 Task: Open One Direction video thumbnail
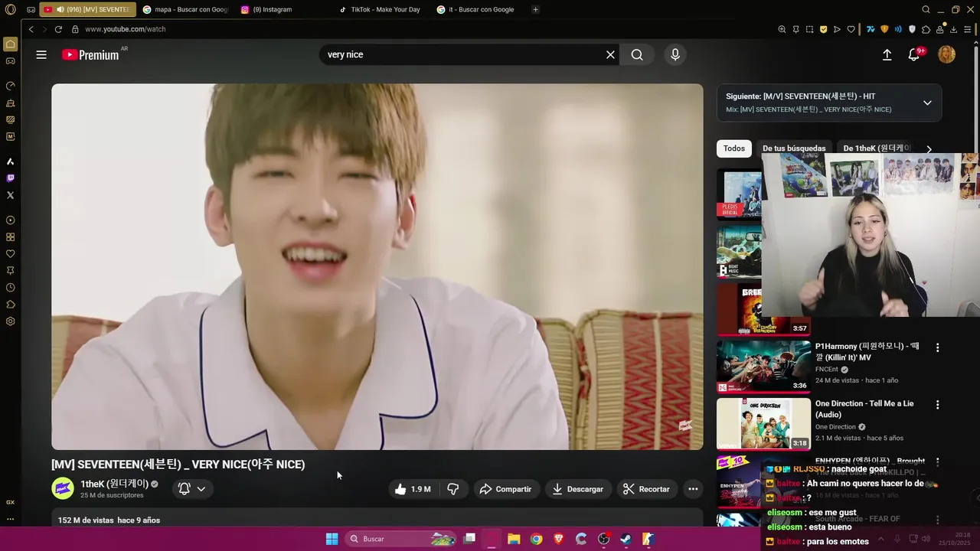point(763,424)
